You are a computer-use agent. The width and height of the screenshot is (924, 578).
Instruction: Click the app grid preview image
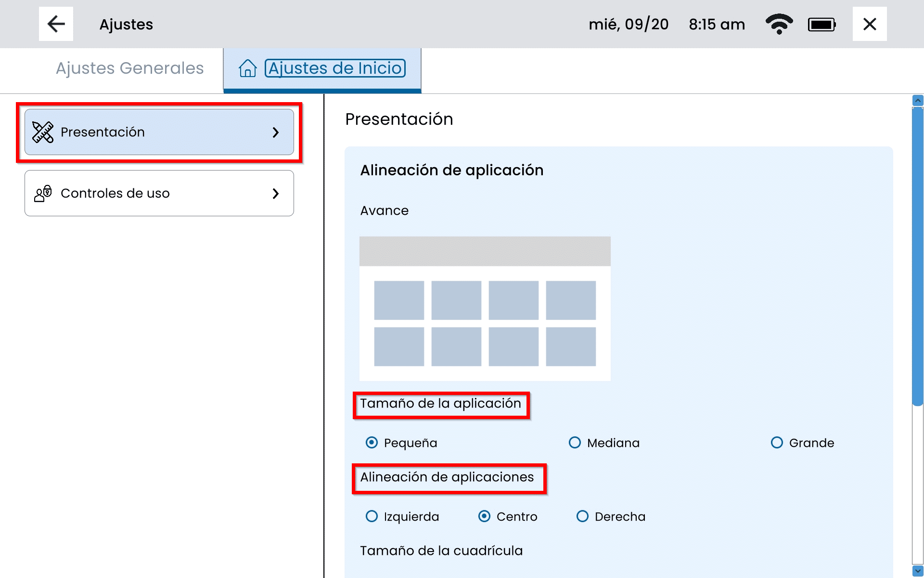coord(485,308)
